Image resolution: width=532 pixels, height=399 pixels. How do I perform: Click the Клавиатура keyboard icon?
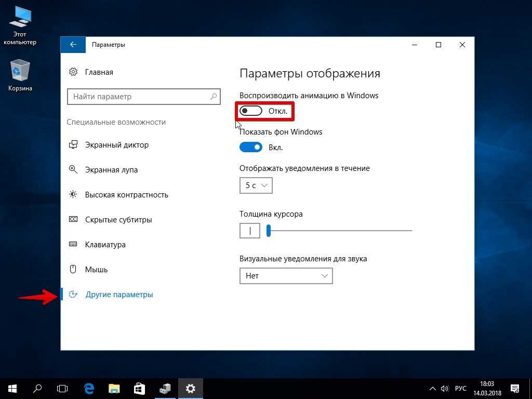pos(73,244)
